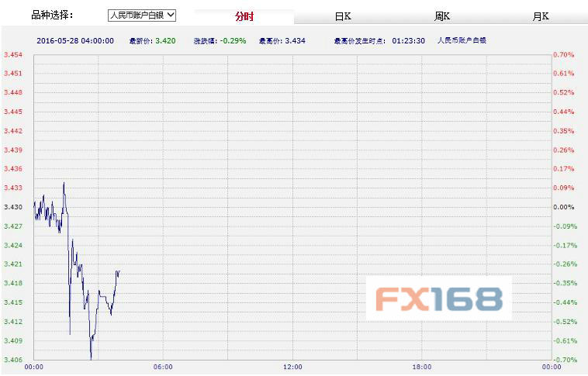Click the 最高价发生时点 01:23:30 text

click(x=379, y=40)
